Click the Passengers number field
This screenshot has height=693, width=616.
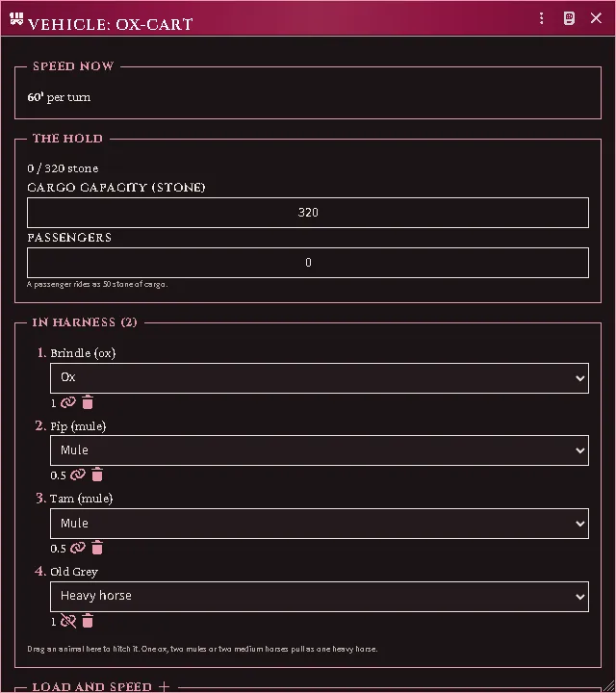tap(308, 263)
